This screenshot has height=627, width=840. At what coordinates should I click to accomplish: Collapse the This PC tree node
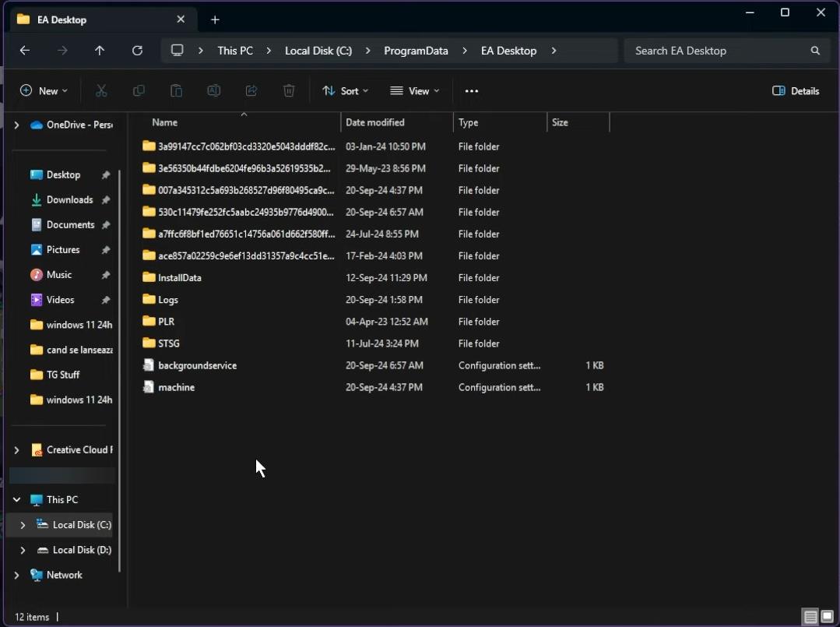(16, 500)
